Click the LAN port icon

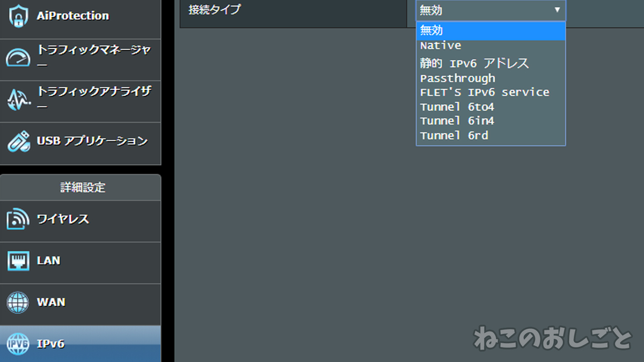pyautogui.click(x=18, y=261)
